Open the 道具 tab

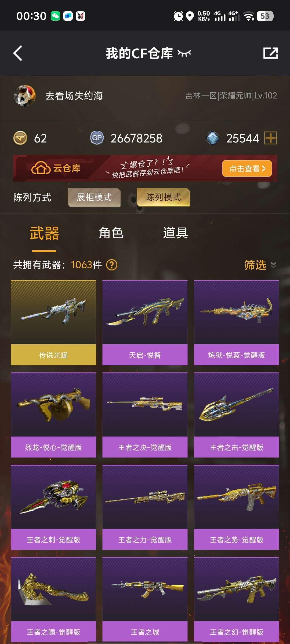[x=176, y=233]
